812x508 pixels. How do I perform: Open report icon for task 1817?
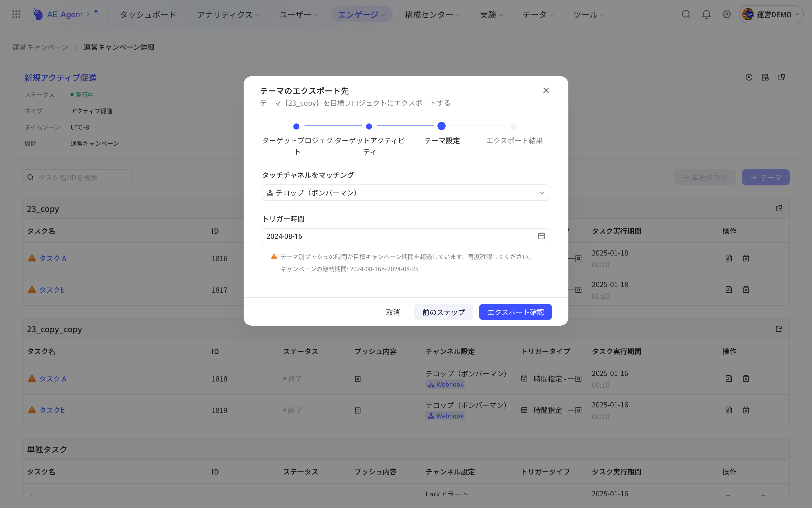coord(729,290)
